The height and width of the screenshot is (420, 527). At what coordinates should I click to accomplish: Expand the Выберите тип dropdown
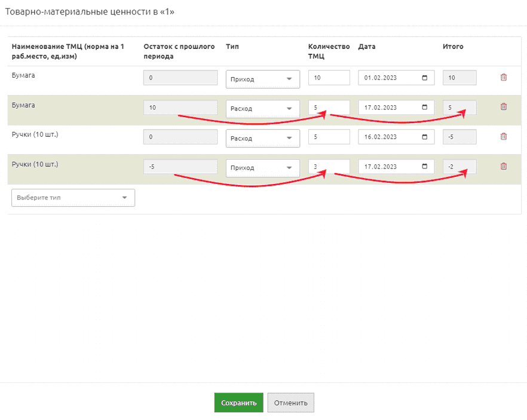pyautogui.click(x=73, y=198)
